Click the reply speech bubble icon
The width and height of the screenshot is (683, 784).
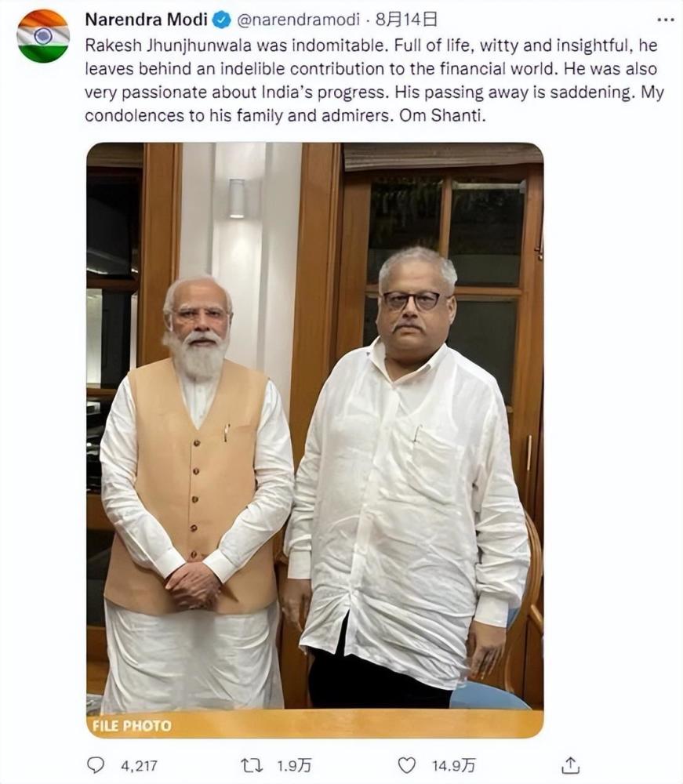96,765
